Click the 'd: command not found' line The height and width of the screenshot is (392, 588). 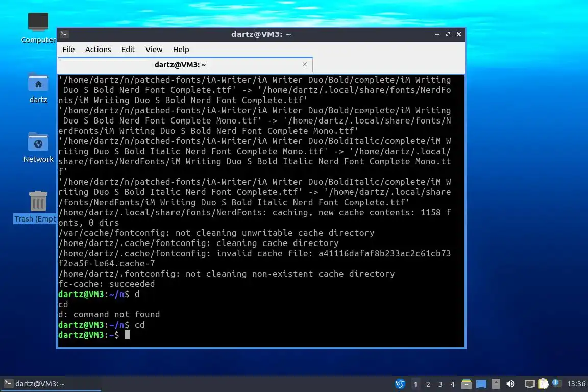pyautogui.click(x=109, y=314)
